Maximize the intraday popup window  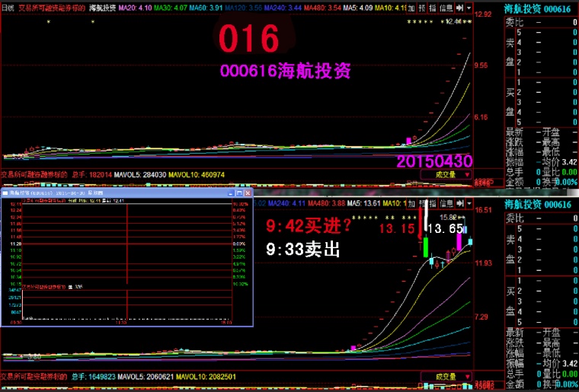[x=239, y=193]
